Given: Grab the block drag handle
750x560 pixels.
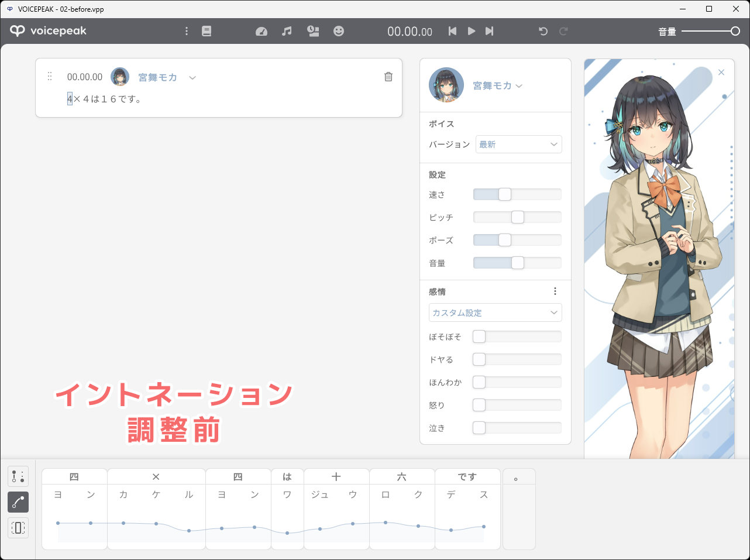Looking at the screenshot, I should pos(50,77).
